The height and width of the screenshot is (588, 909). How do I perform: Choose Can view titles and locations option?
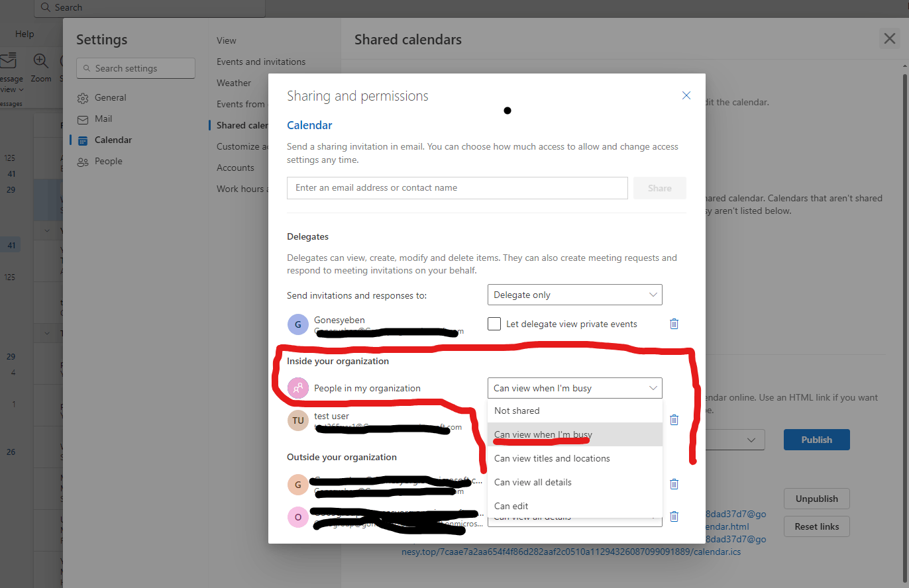(574, 458)
